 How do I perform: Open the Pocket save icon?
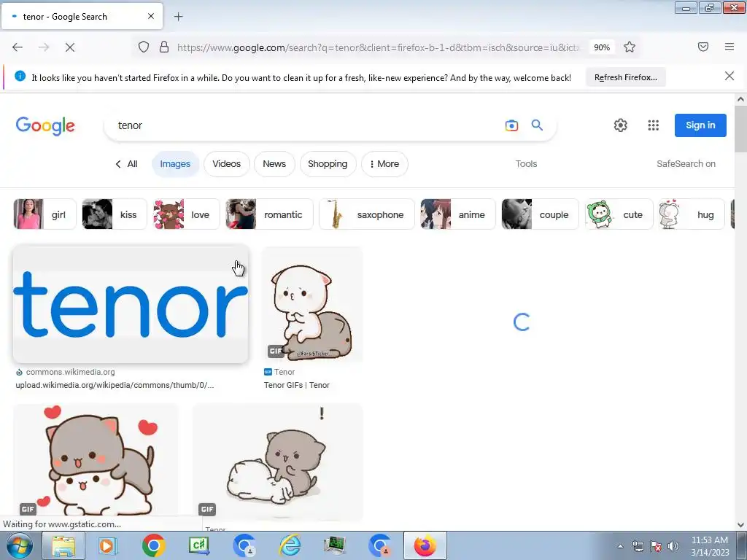(x=703, y=47)
